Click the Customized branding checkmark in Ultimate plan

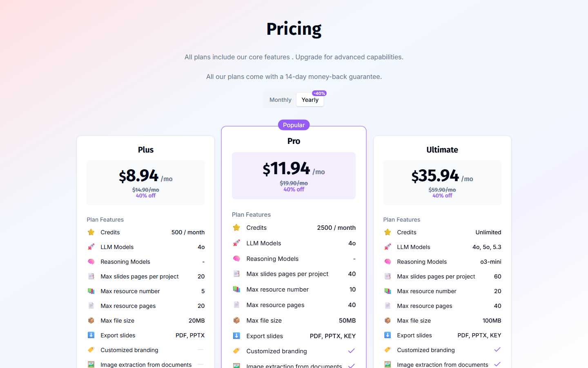(497, 350)
